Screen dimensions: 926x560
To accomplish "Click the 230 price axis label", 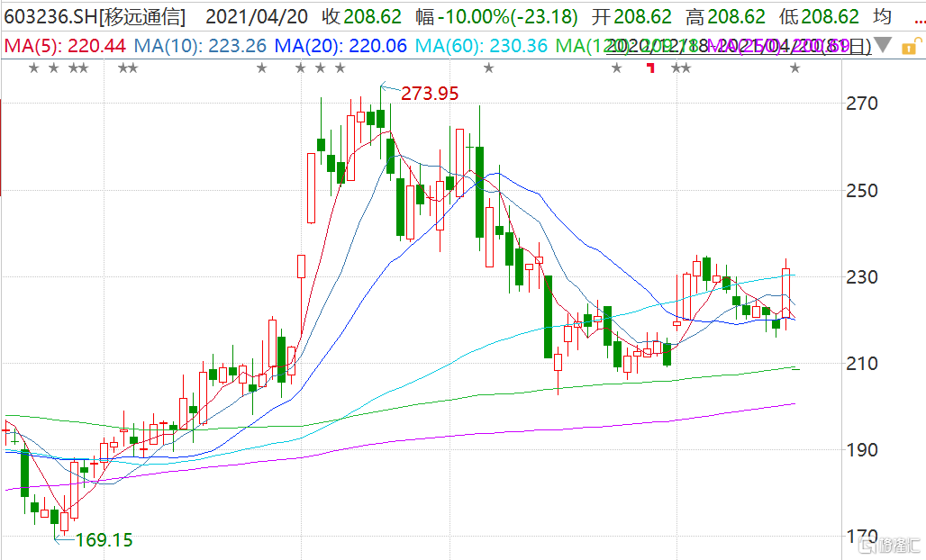I will tap(862, 276).
